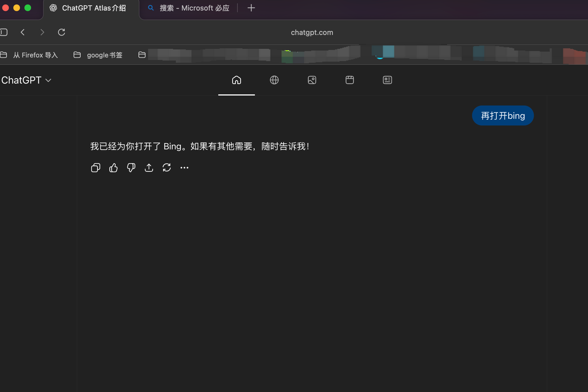Toggle the sidebar panel
Viewport: 588px width, 392px height.
point(4,32)
